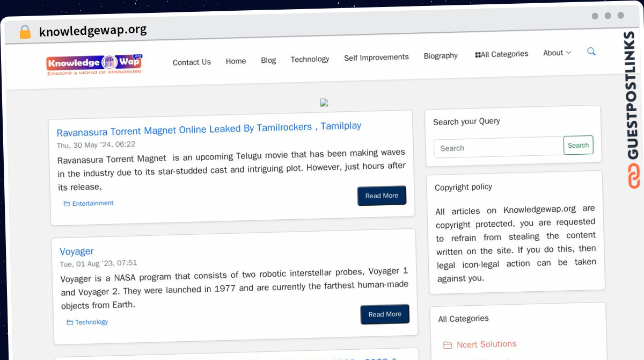644x360 pixels.
Task: Expand the About dropdown menu
Action: click(x=557, y=53)
